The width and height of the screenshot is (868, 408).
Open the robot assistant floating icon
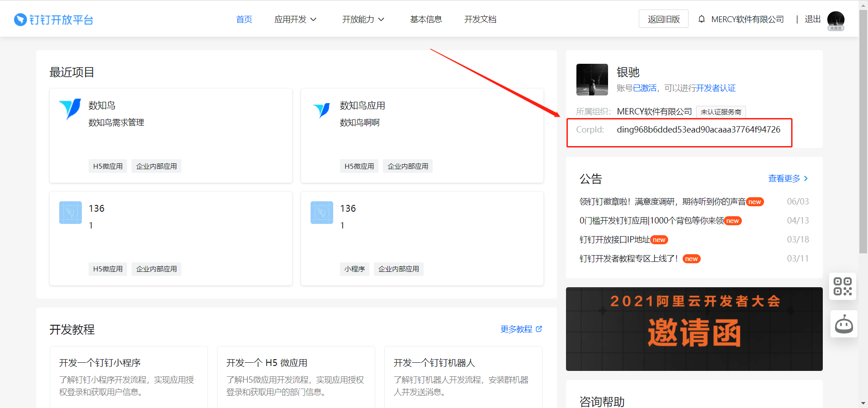[x=844, y=324]
